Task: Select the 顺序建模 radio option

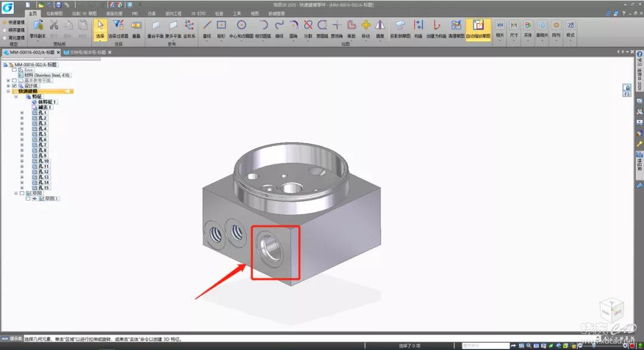Action: [4, 29]
